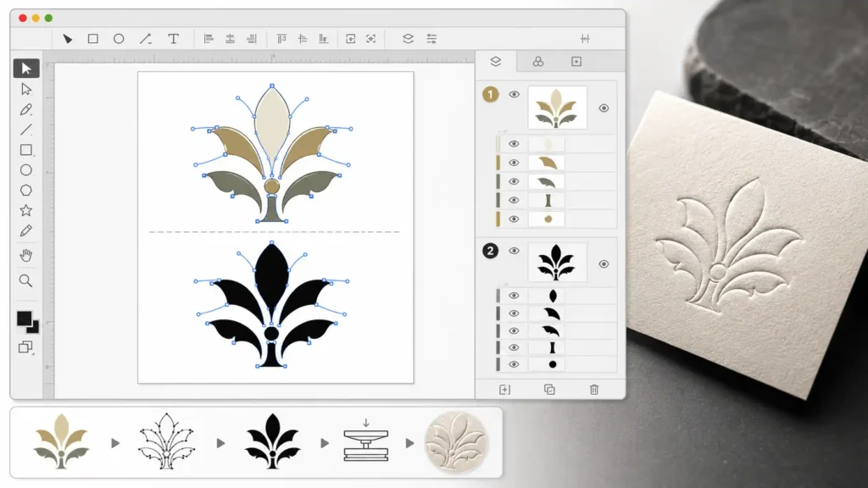Toggle visibility of layer group 2
This screenshot has height=488, width=868.
point(515,251)
